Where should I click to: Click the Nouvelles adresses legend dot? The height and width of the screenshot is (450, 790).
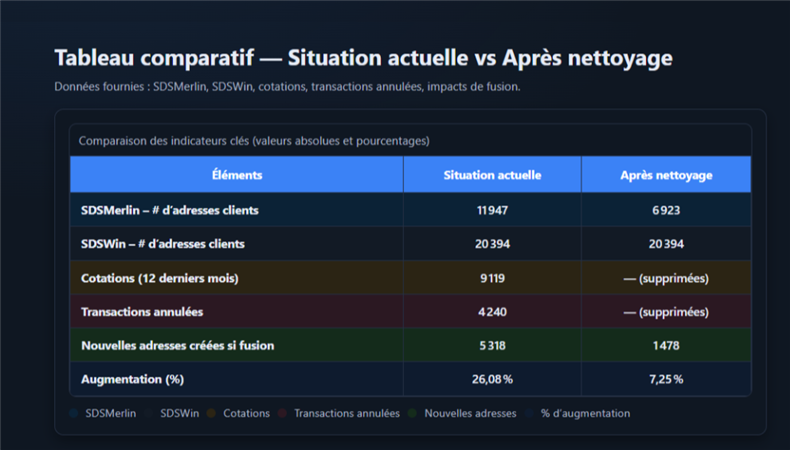pos(413,413)
